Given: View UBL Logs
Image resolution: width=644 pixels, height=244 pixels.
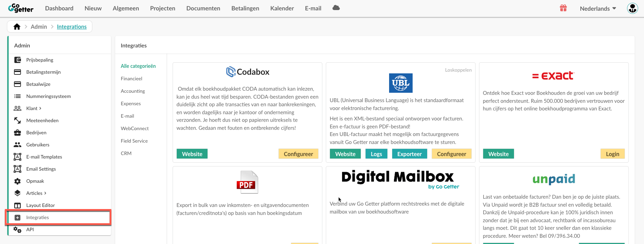Looking at the screenshot, I should [x=376, y=154].
